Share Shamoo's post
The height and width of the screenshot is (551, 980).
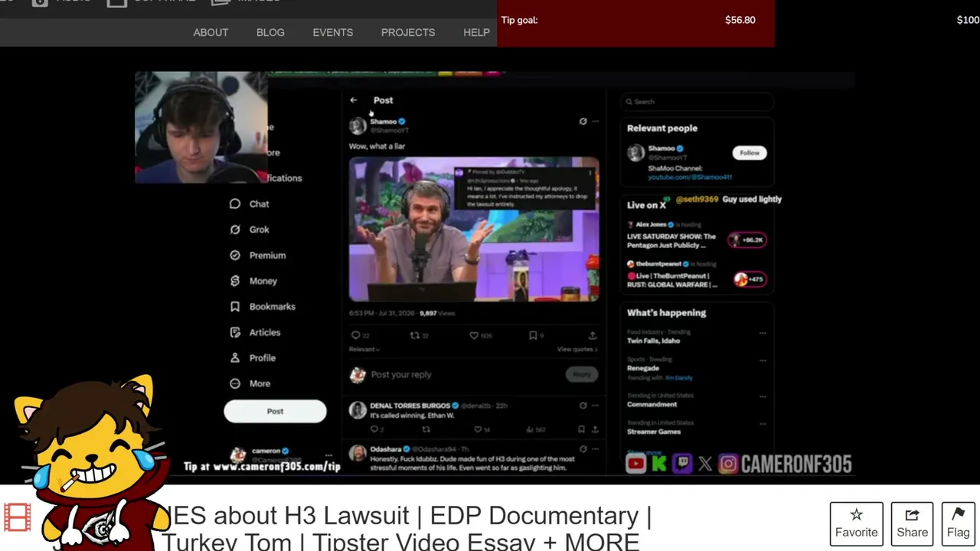click(x=593, y=335)
